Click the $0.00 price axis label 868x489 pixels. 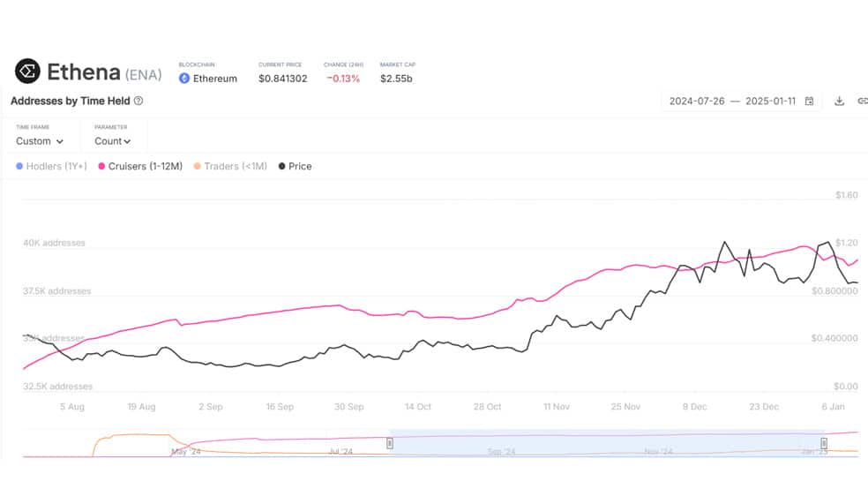pyautogui.click(x=846, y=386)
